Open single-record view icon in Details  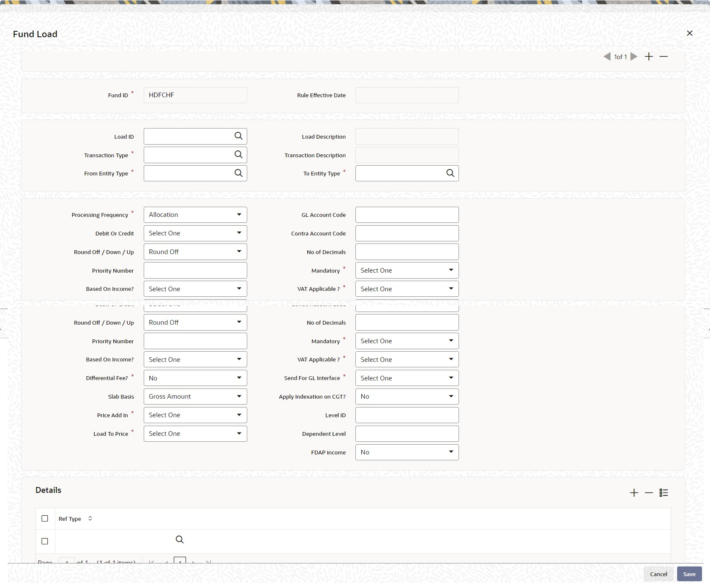click(664, 493)
